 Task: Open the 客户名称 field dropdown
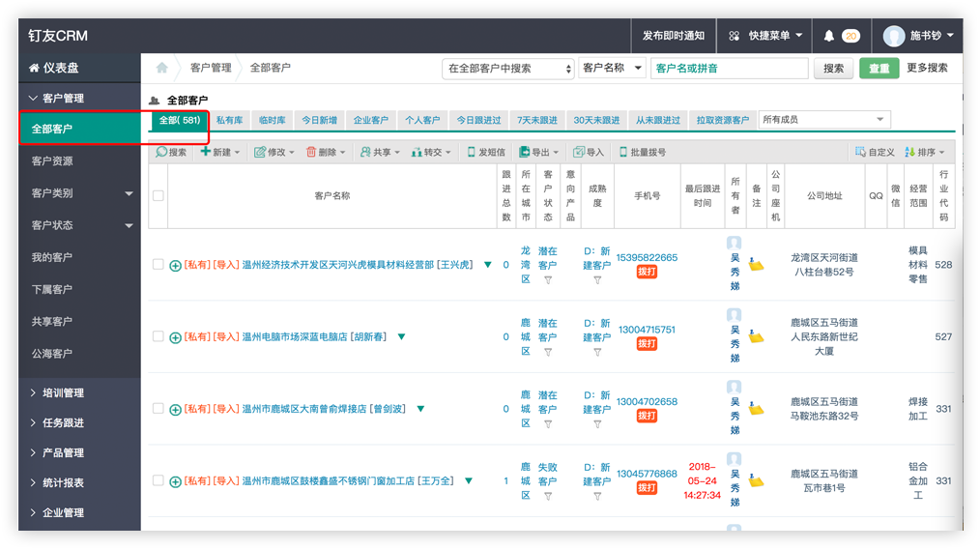coord(612,68)
